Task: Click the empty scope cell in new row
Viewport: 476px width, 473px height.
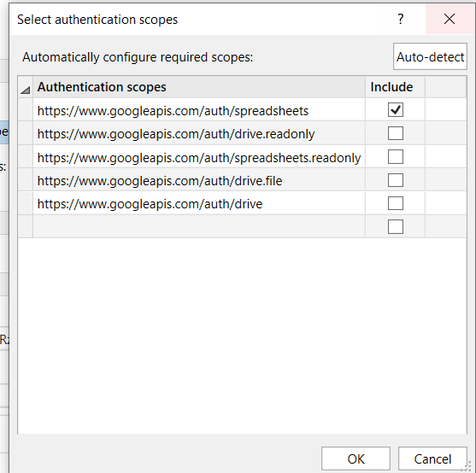Action: (199, 227)
